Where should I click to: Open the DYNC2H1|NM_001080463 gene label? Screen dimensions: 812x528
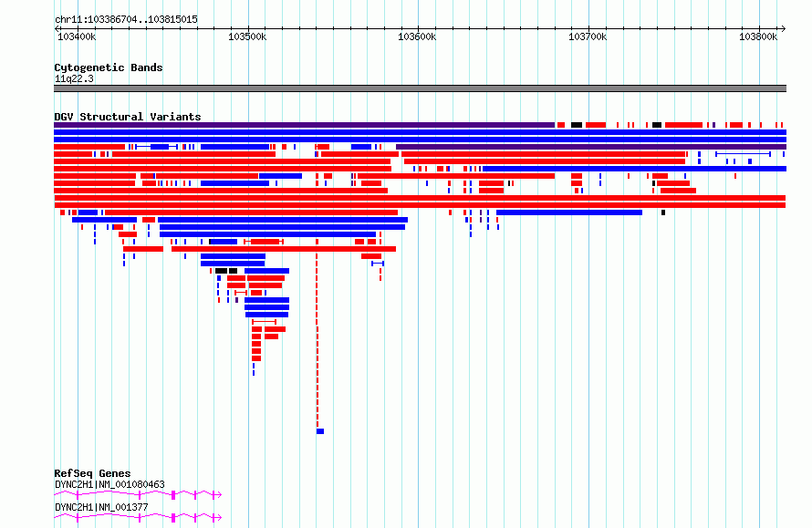[x=109, y=484]
